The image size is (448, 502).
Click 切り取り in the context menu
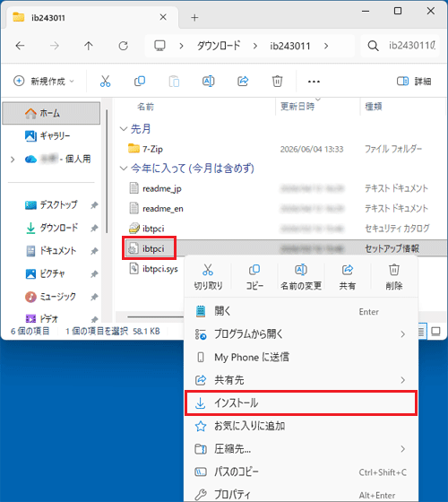click(208, 277)
